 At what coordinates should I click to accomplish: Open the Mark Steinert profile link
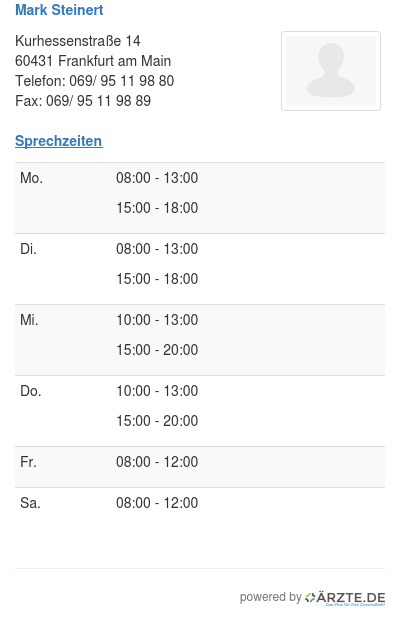(59, 10)
